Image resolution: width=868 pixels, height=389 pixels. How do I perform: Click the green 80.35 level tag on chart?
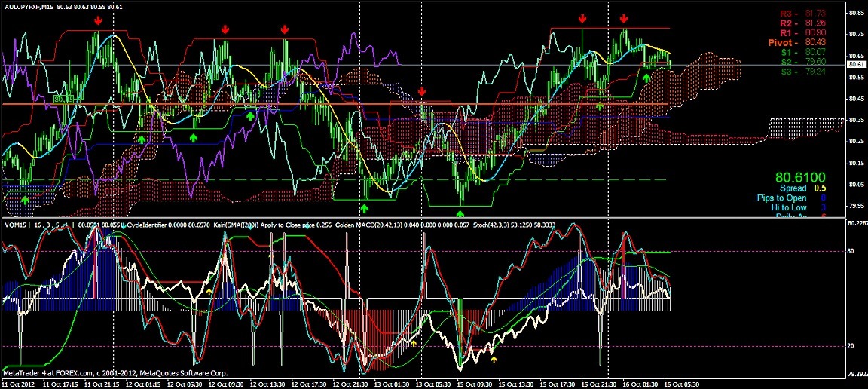(64, 99)
